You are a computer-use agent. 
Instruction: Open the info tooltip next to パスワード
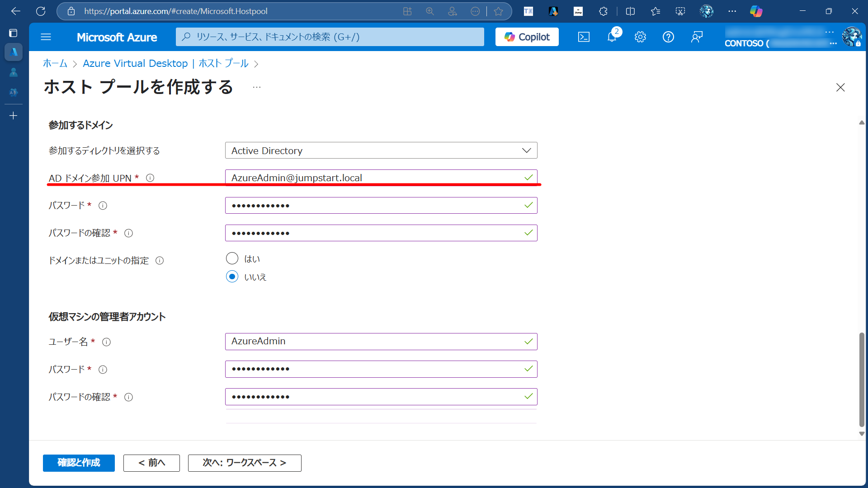(103, 205)
